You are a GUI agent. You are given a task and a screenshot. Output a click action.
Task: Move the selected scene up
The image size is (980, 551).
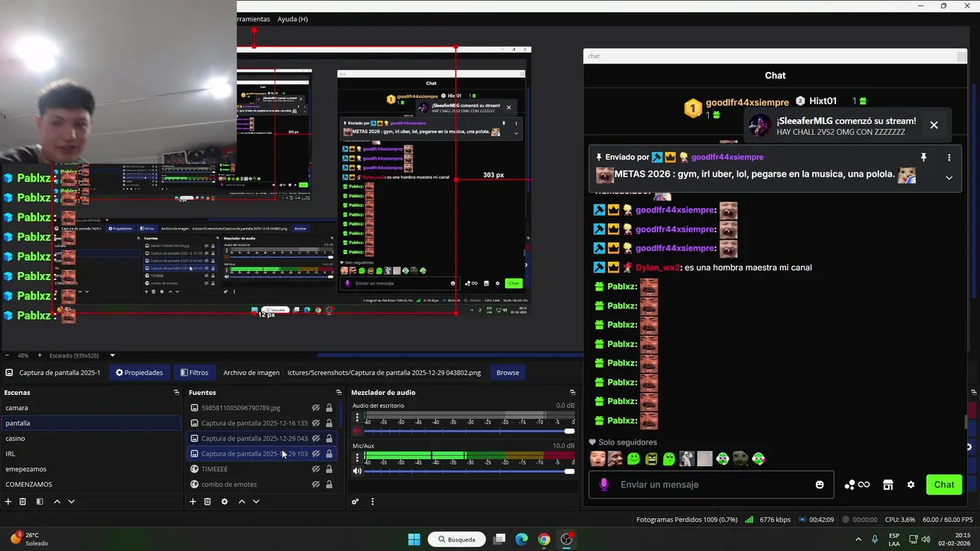(57, 501)
